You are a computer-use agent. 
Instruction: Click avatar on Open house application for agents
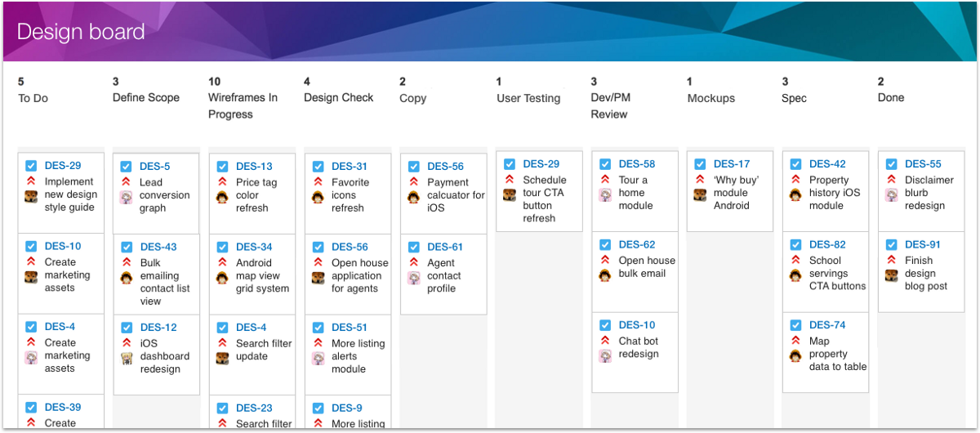point(318,278)
